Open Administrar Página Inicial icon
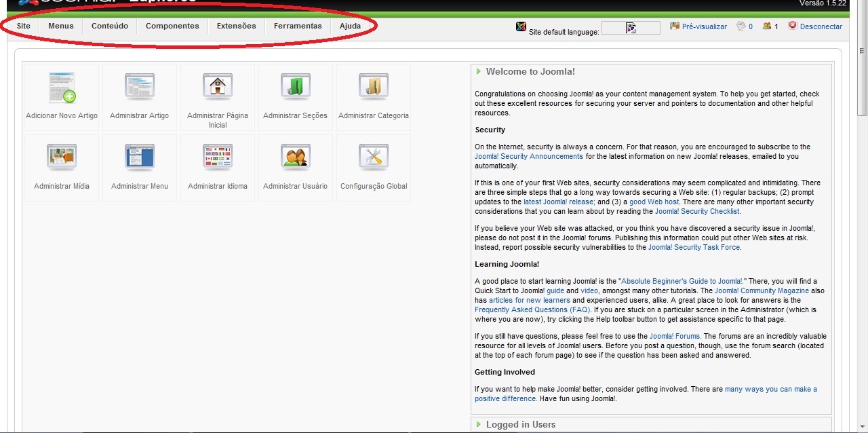 [x=218, y=88]
